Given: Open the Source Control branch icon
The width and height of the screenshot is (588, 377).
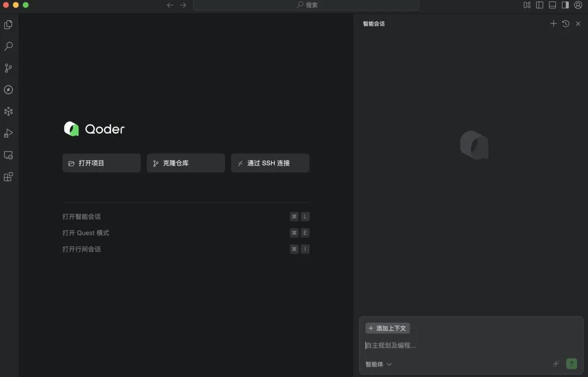Looking at the screenshot, I should pyautogui.click(x=8, y=68).
